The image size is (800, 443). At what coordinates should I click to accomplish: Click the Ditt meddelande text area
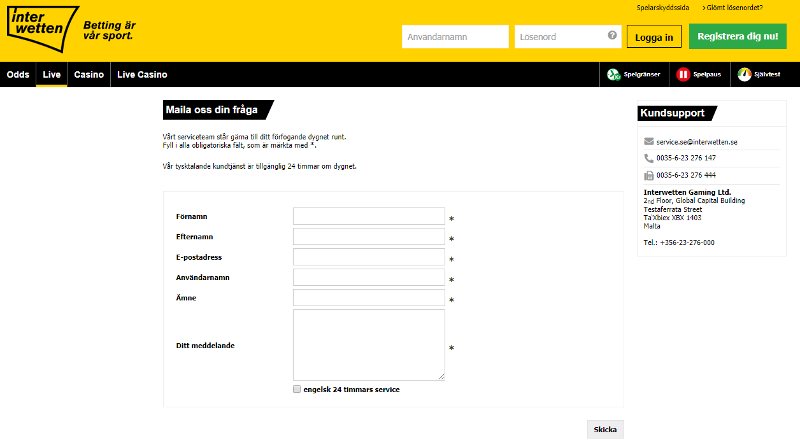click(x=369, y=345)
